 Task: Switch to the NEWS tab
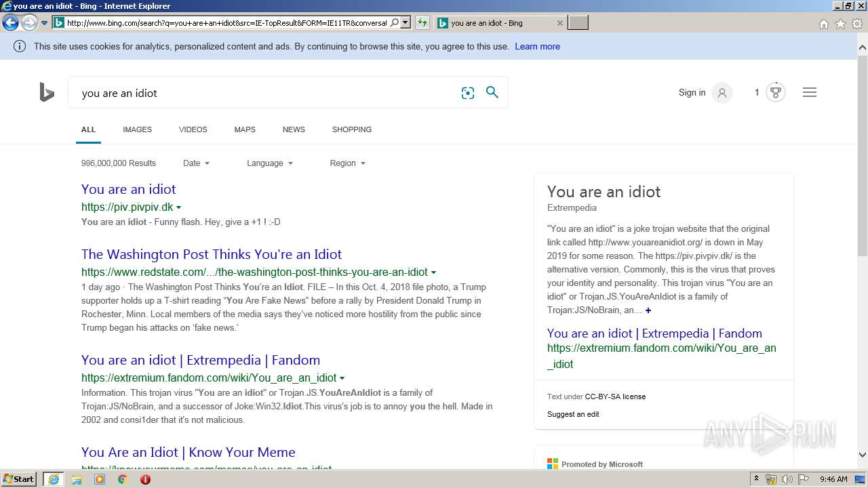pos(294,129)
